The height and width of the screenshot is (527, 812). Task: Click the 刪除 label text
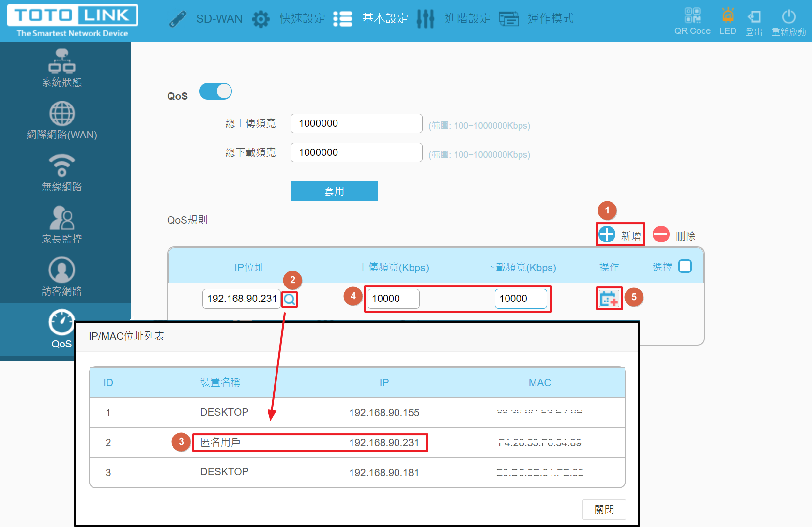(x=686, y=236)
